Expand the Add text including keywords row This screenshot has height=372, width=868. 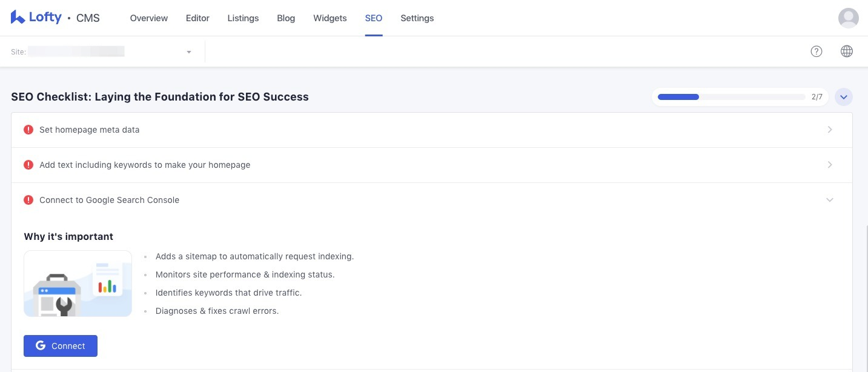830,165
